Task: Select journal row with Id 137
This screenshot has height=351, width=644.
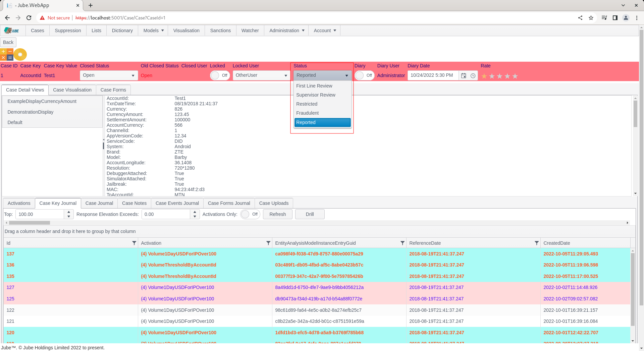Action: 317,254
